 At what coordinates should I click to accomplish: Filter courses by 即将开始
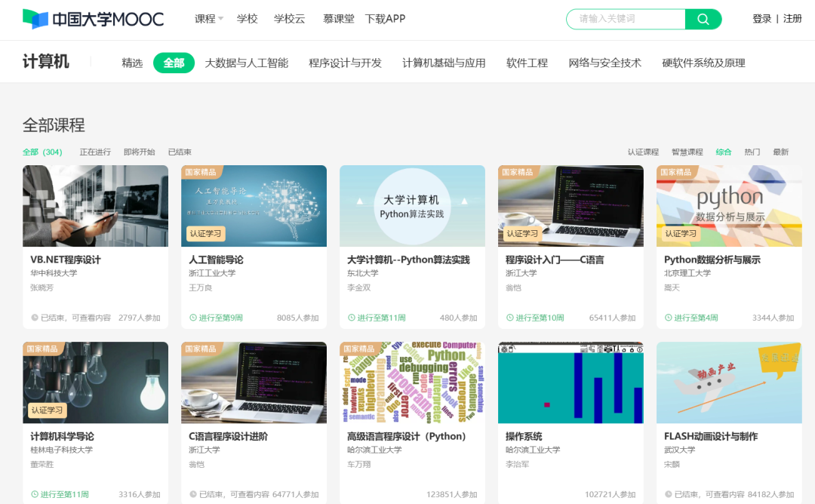click(140, 152)
